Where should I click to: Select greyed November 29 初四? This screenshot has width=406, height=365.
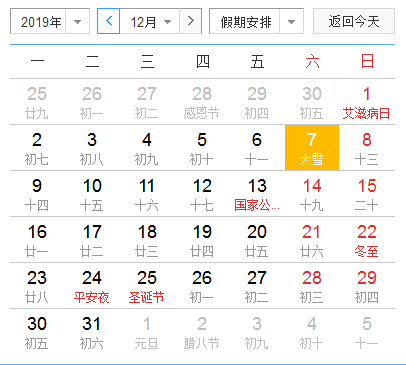coord(257,102)
